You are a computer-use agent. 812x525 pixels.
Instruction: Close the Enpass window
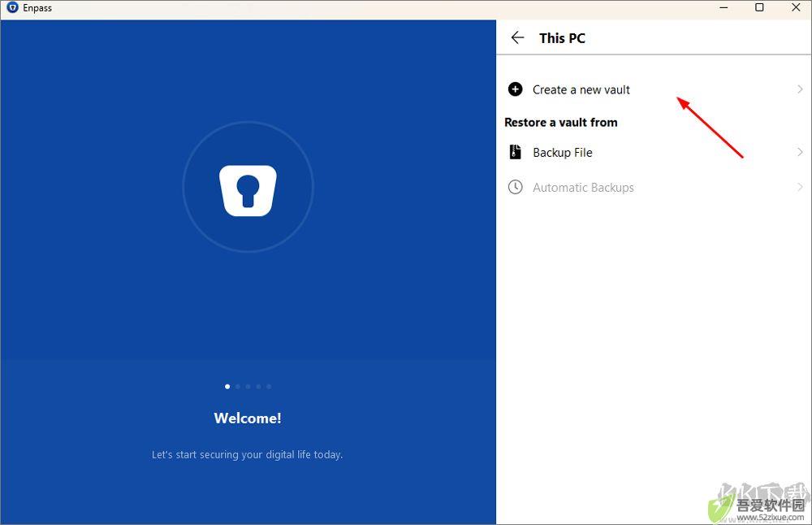coord(796,7)
